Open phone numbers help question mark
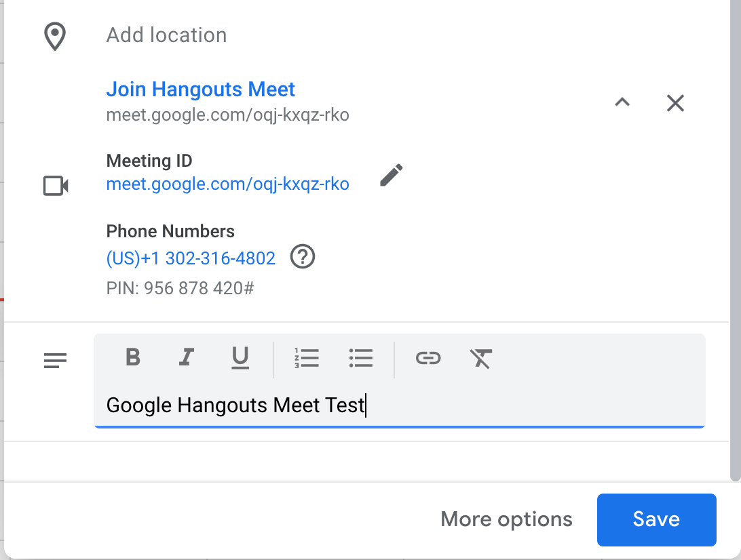Viewport: 741px width, 560px height. 303,258
